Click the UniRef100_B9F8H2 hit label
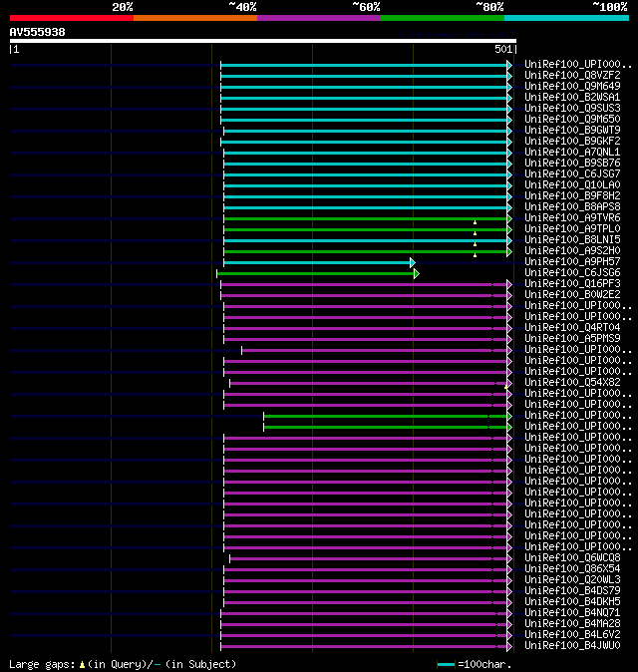The image size is (638, 672). (572, 195)
